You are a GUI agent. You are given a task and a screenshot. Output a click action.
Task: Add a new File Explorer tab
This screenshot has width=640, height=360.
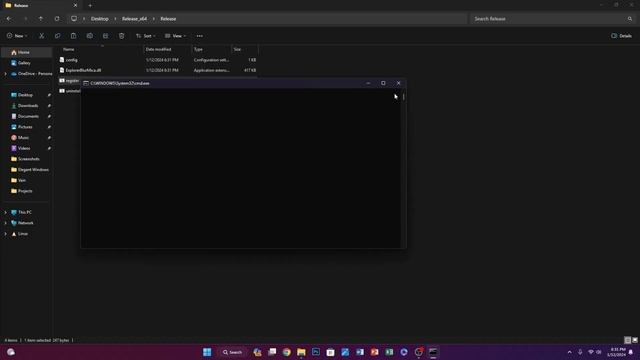click(x=90, y=6)
